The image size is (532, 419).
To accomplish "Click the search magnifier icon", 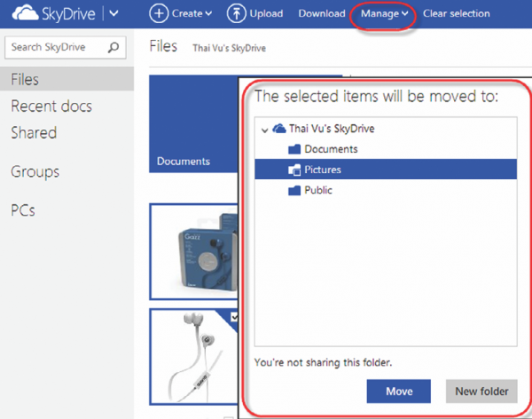I will pos(113,47).
